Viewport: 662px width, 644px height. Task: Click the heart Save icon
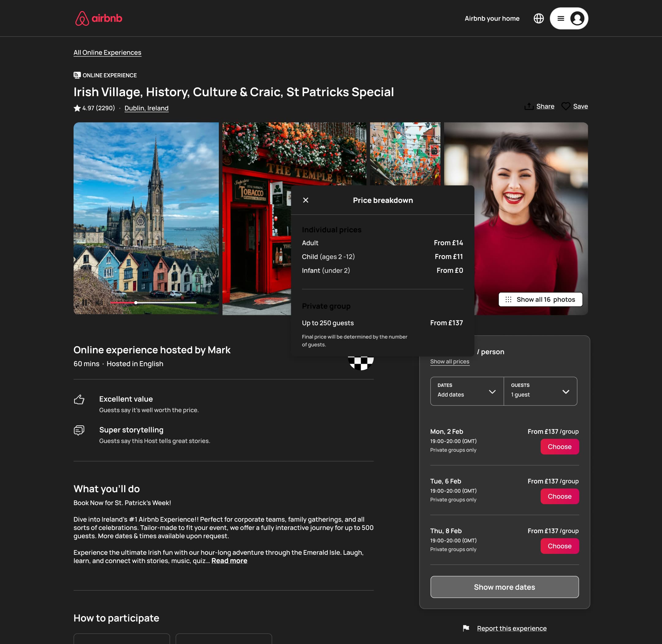coord(566,106)
